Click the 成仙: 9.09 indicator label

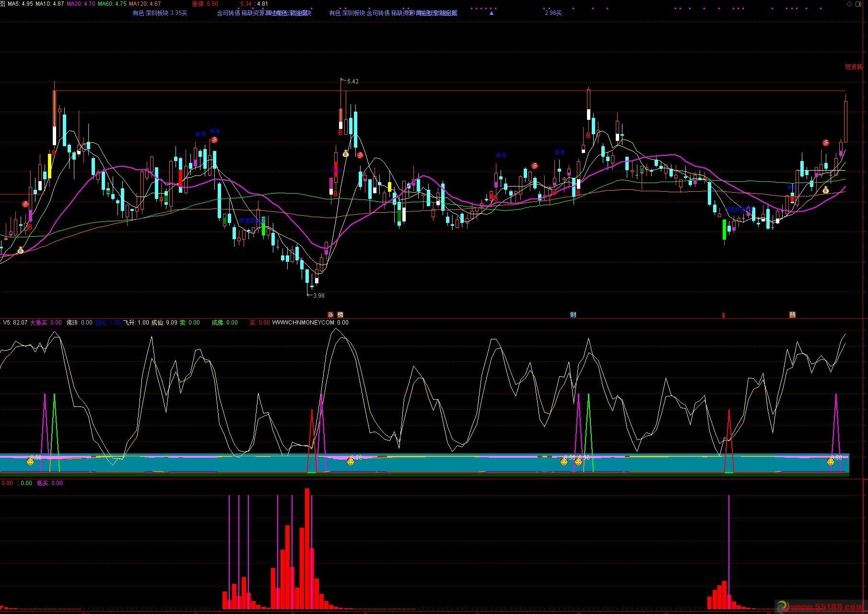(164, 323)
